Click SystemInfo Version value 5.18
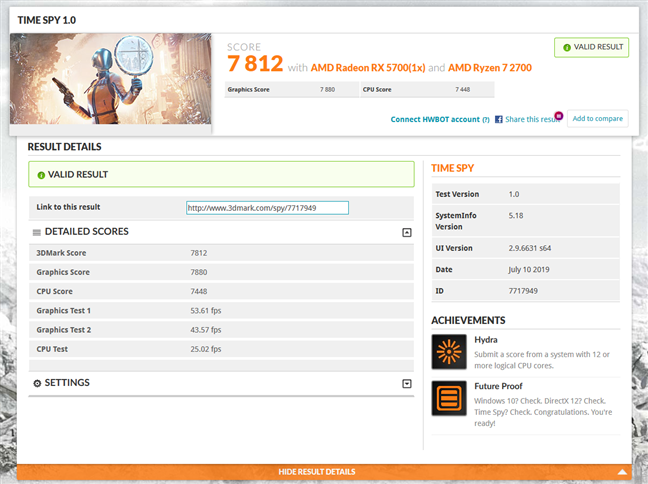The image size is (648, 484). point(516,216)
